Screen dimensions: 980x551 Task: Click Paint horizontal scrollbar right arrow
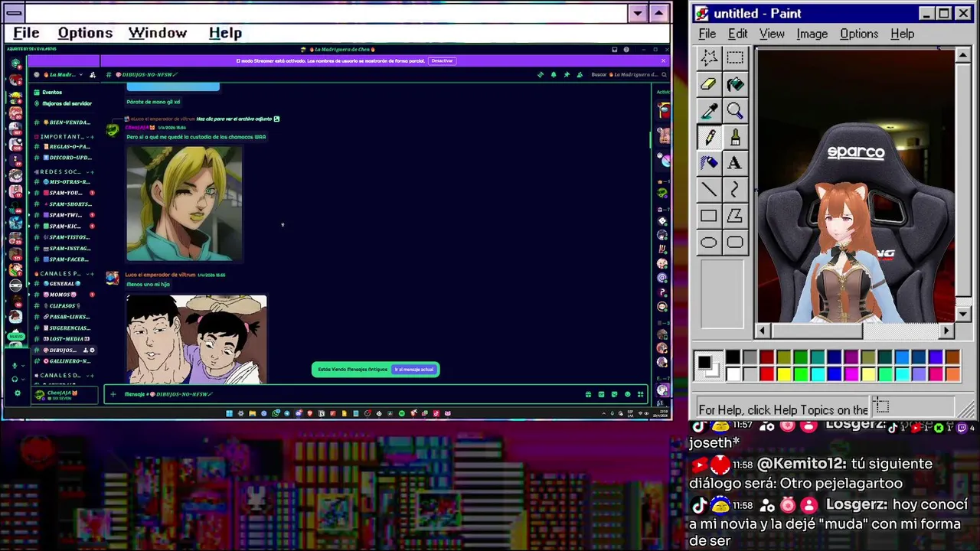click(x=946, y=331)
